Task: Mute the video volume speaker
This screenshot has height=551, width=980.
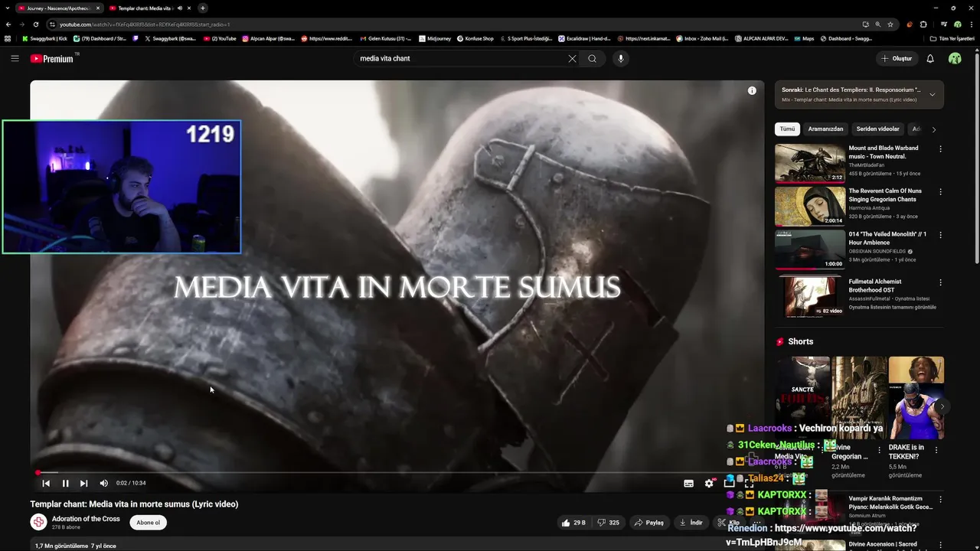Action: 103,483
